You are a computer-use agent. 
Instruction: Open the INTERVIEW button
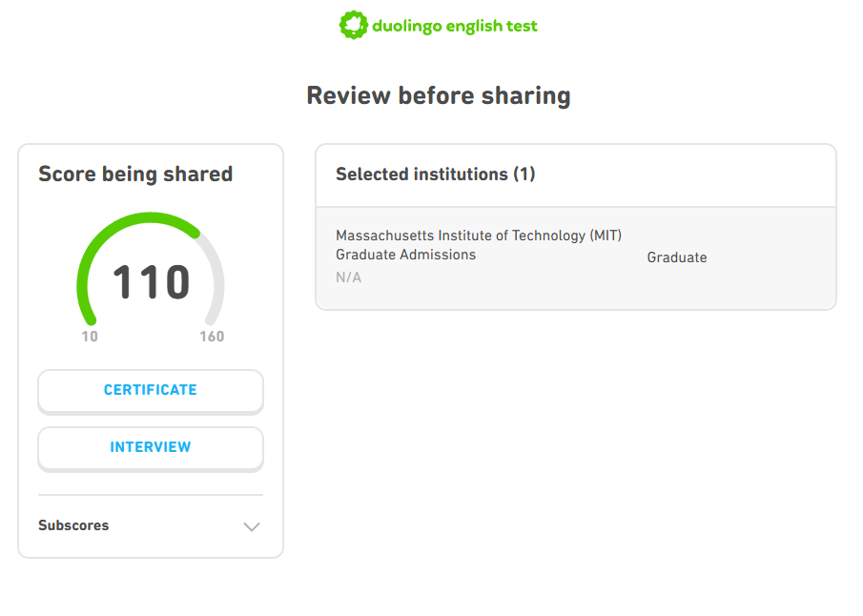[x=151, y=447]
